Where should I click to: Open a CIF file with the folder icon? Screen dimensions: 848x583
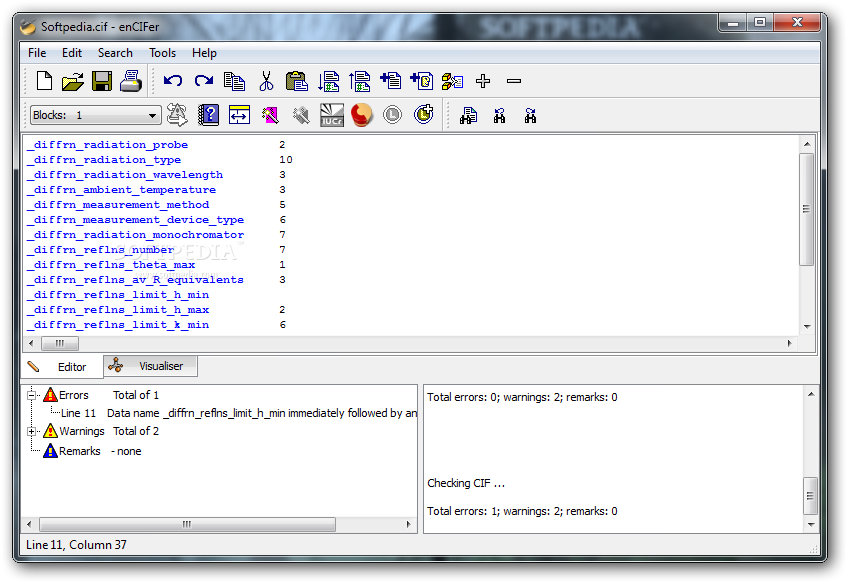point(72,82)
